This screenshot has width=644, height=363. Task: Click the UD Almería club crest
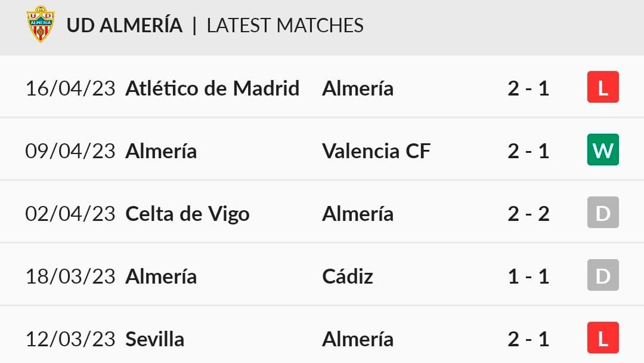click(x=41, y=24)
